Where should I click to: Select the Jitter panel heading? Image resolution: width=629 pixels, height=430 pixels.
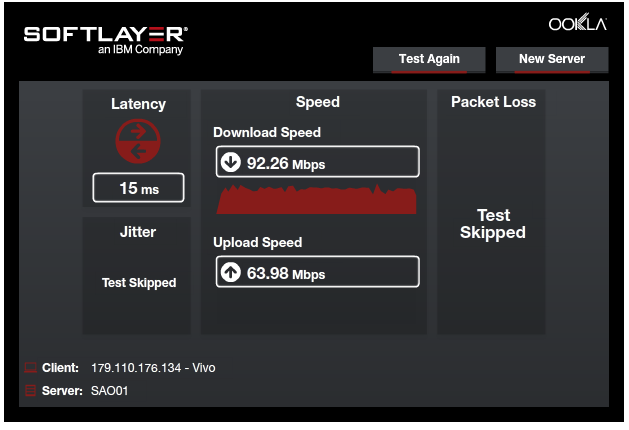pos(138,232)
